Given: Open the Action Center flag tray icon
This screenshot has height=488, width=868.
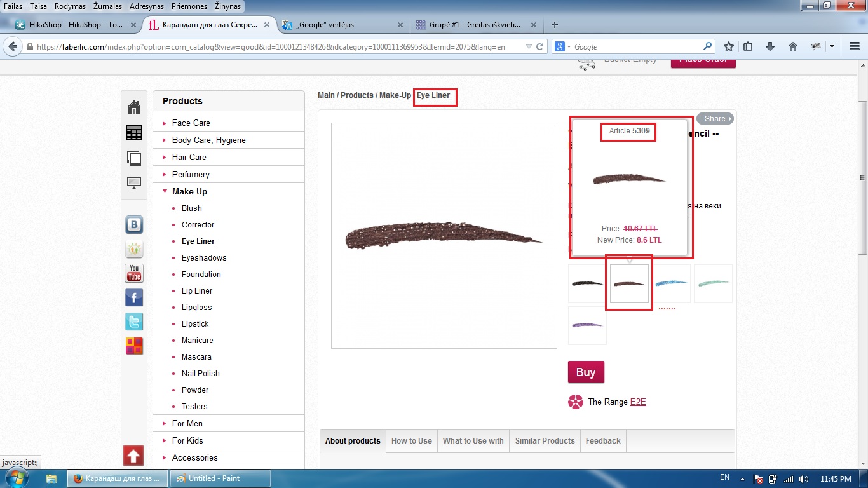Looking at the screenshot, I should pyautogui.click(x=757, y=479).
